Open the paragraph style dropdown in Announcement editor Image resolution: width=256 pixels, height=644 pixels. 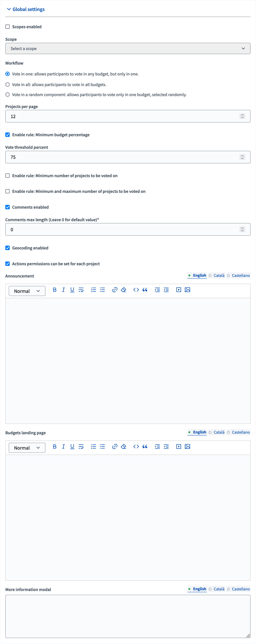[27, 291]
